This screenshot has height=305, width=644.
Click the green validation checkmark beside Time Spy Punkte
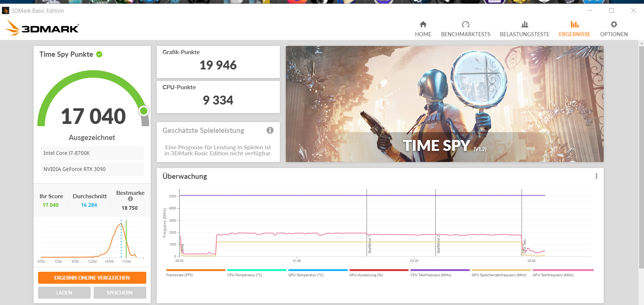click(99, 54)
